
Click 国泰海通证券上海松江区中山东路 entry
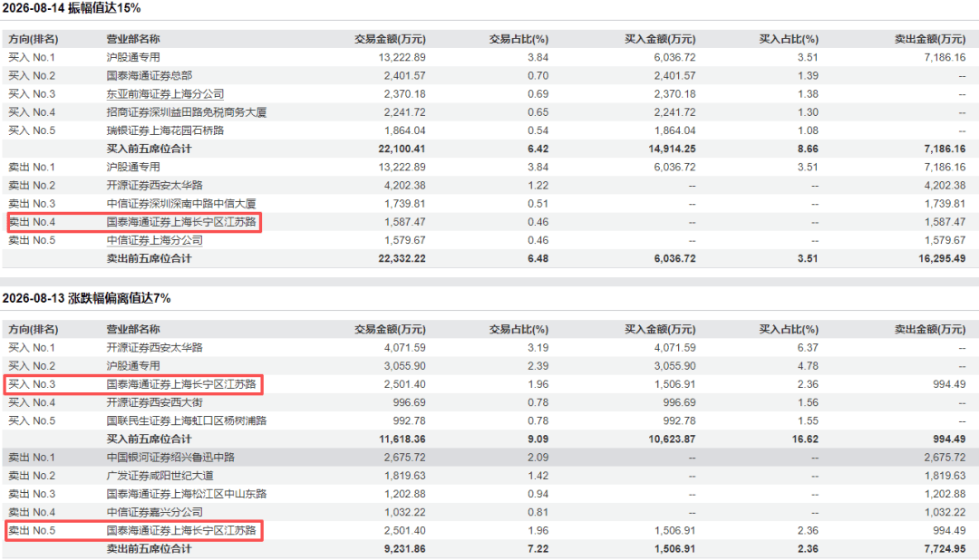tap(186, 494)
